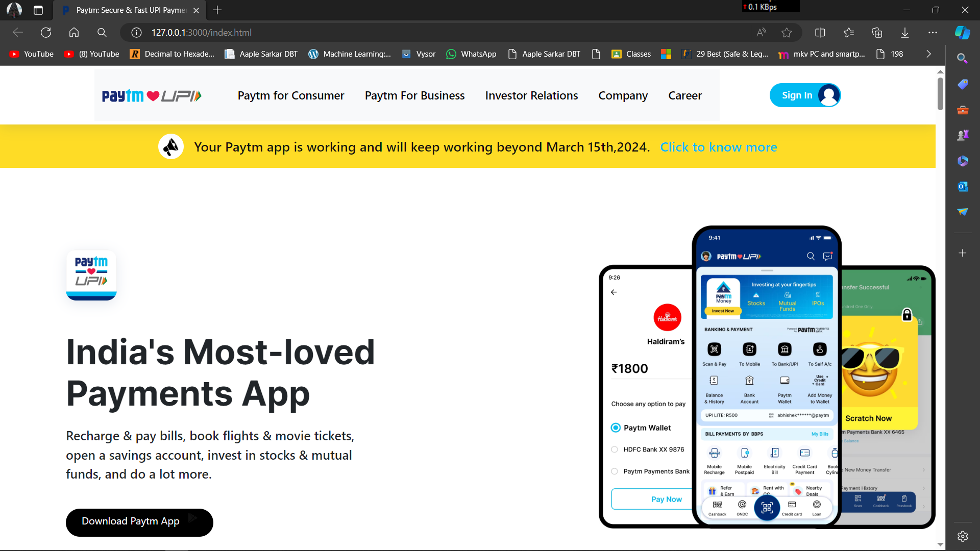Click the home icon in toolbar
Viewport: 980px width, 551px height.
(74, 33)
